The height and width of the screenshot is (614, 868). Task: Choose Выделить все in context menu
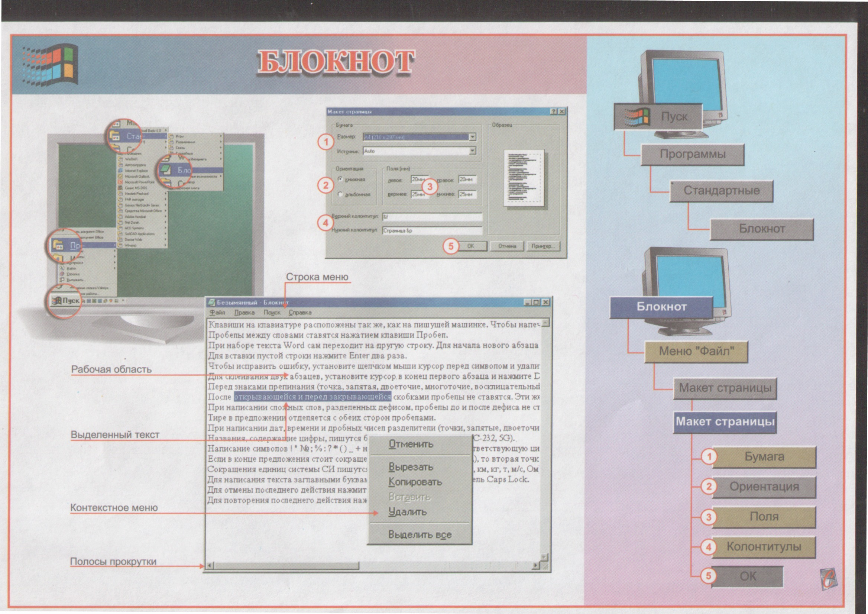[x=420, y=534]
